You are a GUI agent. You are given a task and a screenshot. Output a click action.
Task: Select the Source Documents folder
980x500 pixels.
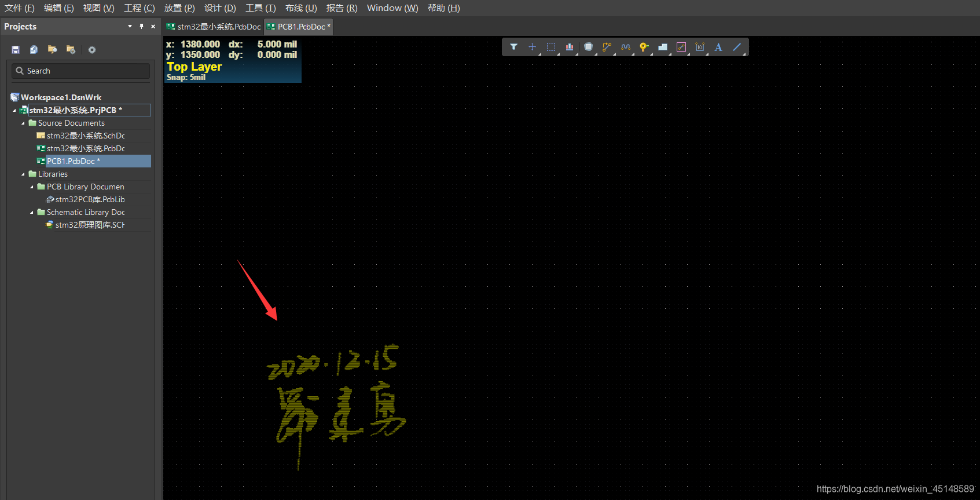click(71, 123)
